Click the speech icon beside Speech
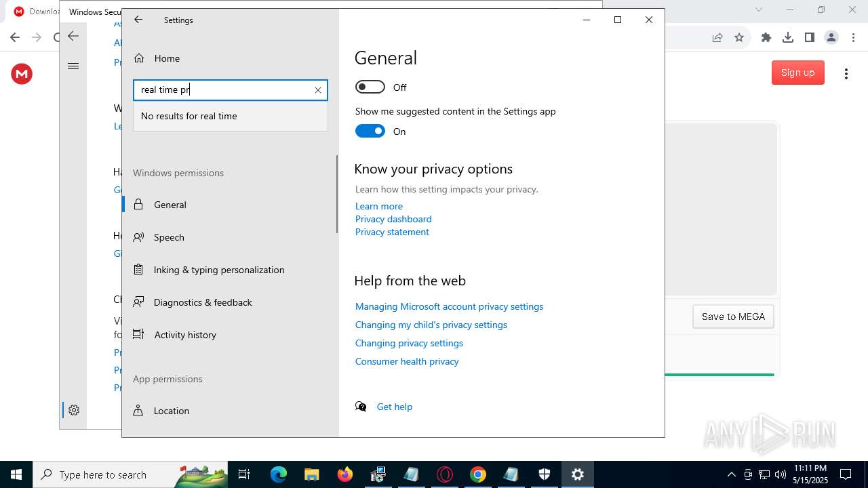This screenshot has height=488, width=868. coord(138,237)
